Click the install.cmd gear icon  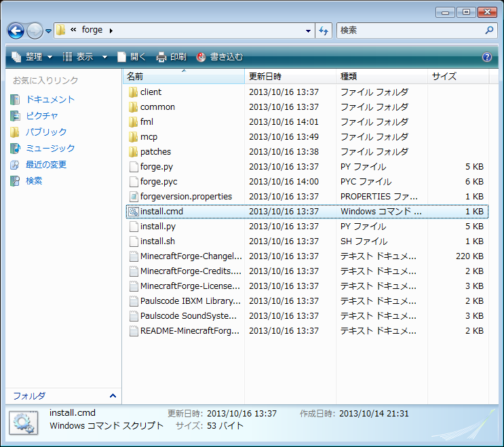click(134, 212)
